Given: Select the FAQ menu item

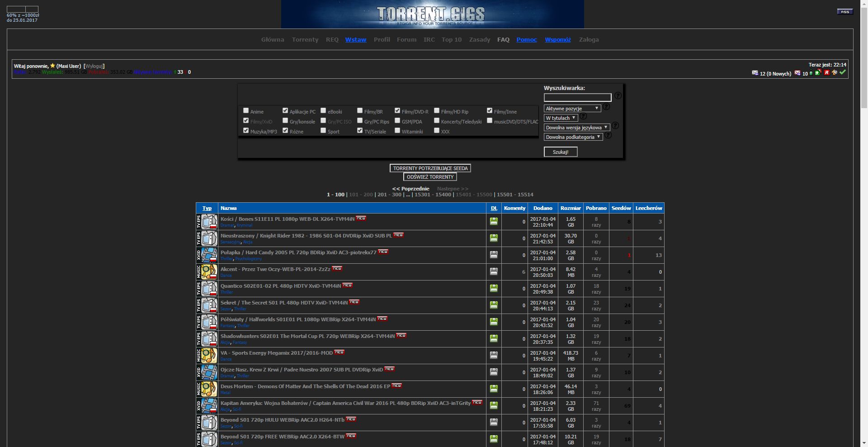Looking at the screenshot, I should tap(503, 40).
